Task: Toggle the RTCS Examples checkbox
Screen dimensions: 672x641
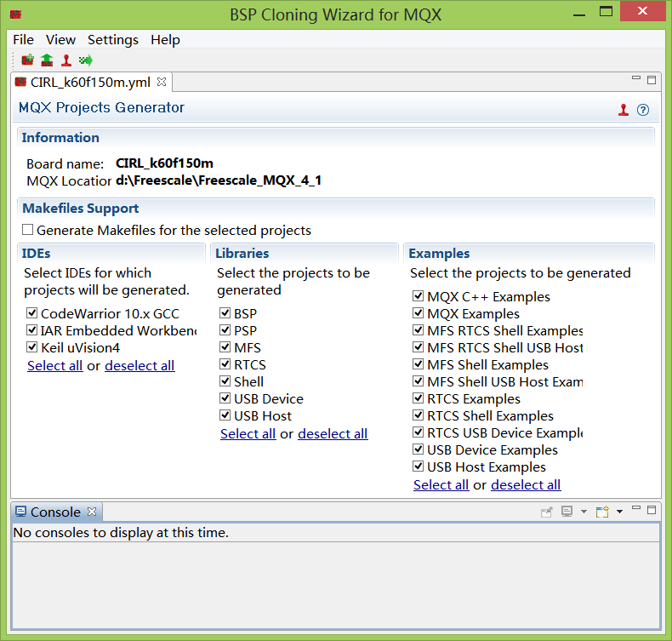Action: [419, 398]
